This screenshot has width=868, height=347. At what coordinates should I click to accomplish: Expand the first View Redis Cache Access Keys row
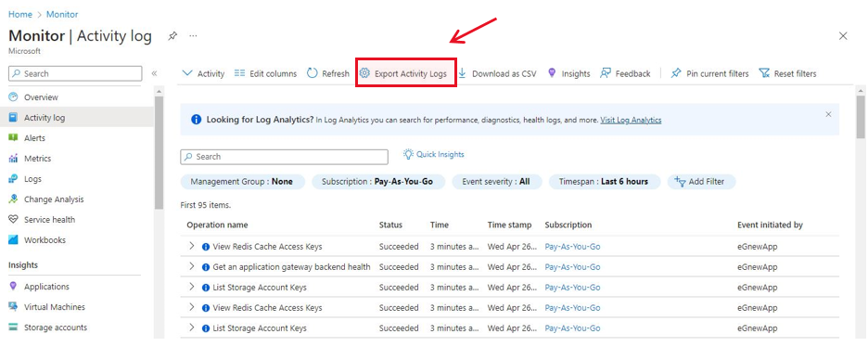[x=192, y=246]
